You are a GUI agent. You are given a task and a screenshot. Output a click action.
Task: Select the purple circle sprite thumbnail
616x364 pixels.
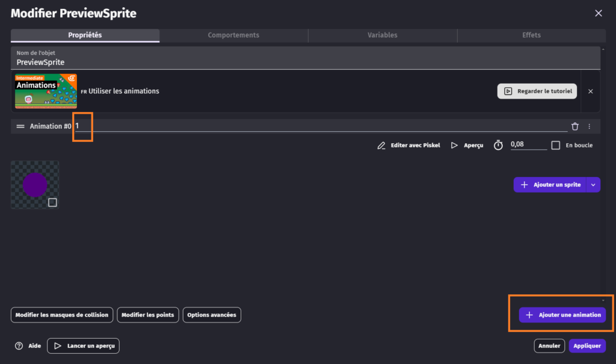pyautogui.click(x=34, y=184)
